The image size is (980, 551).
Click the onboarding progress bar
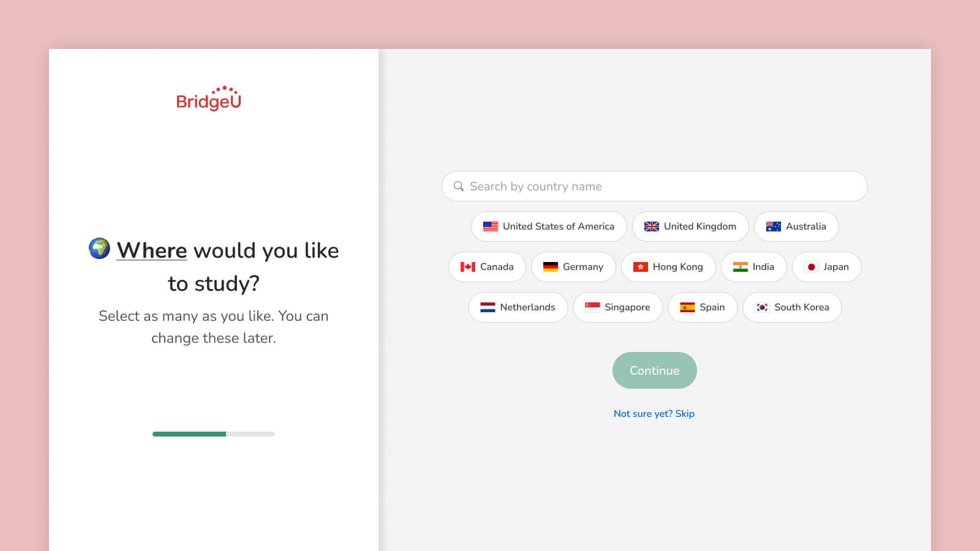[x=213, y=434]
